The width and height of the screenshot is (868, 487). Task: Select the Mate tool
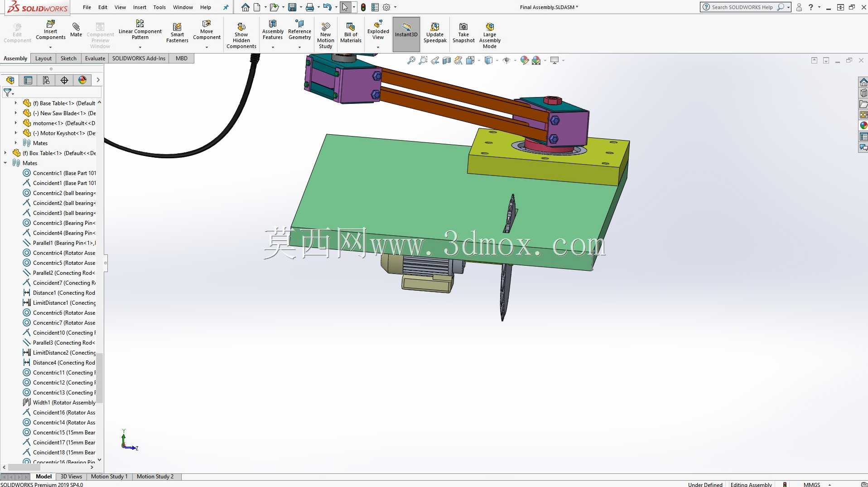pyautogui.click(x=76, y=30)
